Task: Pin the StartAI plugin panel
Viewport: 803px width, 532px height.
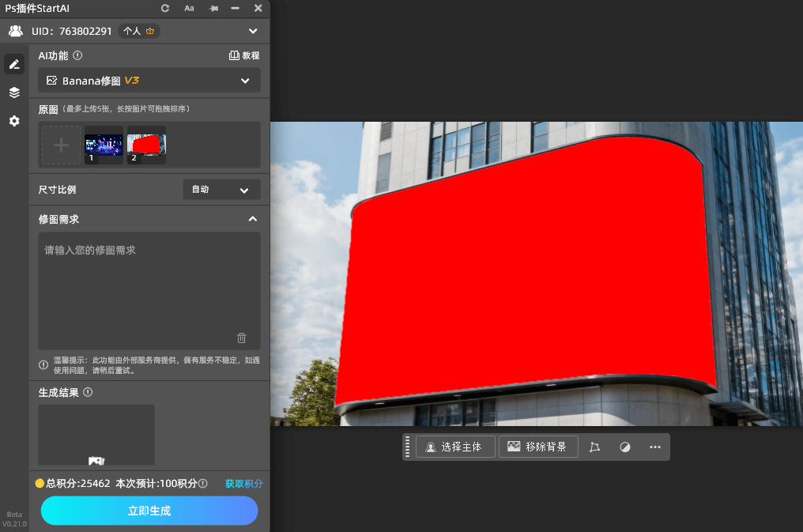Action: coord(213,8)
